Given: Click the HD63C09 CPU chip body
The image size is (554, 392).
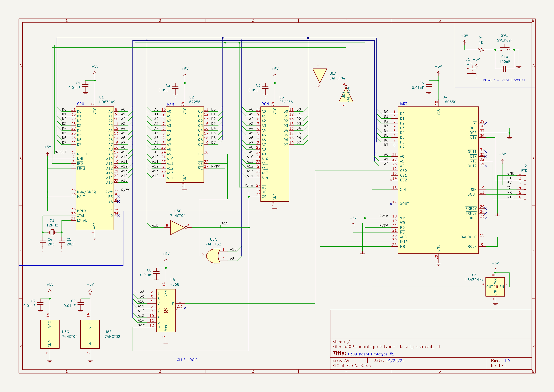Looking at the screenshot, I should click(x=95, y=168).
